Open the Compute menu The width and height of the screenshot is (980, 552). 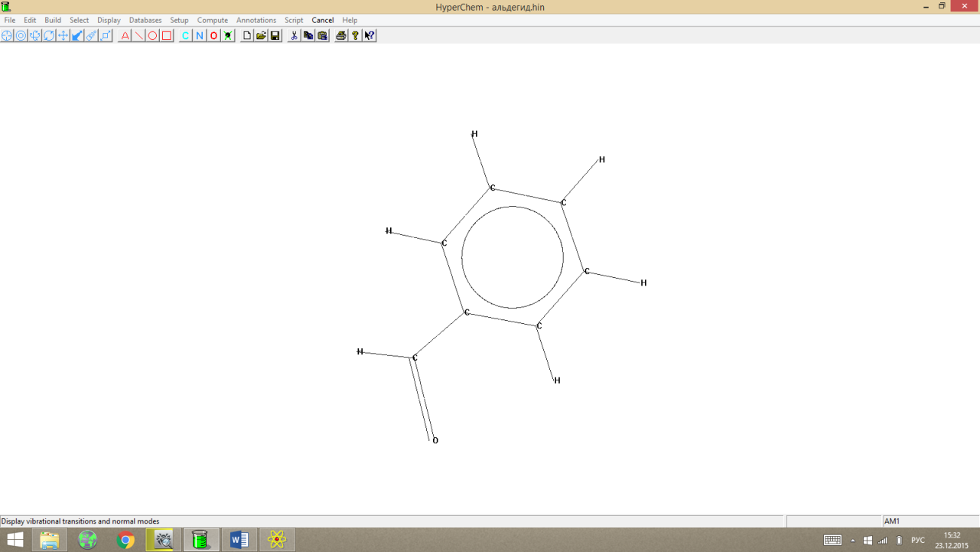pos(213,20)
